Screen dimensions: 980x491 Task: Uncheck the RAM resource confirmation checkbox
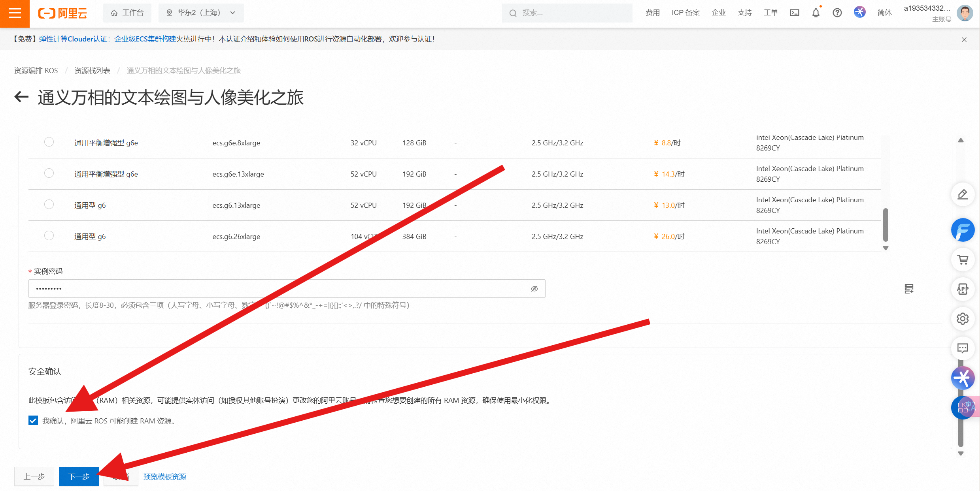click(33, 421)
